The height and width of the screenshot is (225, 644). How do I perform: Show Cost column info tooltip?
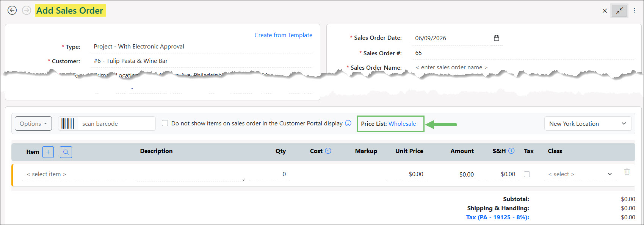click(x=328, y=151)
